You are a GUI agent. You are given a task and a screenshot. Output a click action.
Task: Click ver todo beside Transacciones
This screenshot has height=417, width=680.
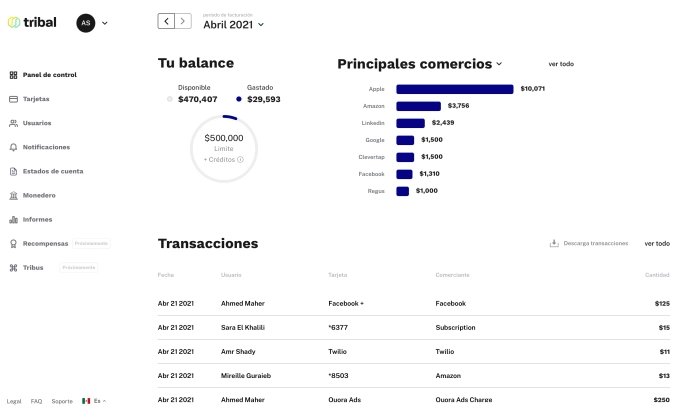click(657, 243)
